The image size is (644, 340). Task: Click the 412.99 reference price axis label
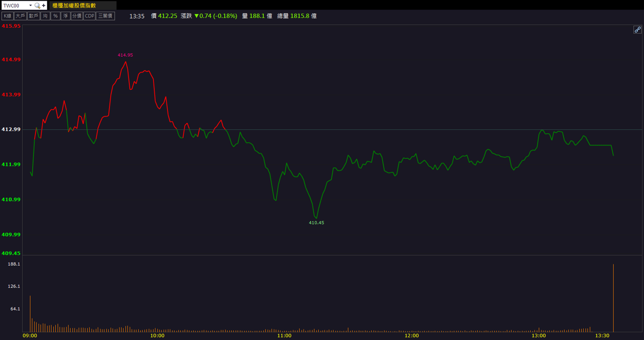pos(11,129)
